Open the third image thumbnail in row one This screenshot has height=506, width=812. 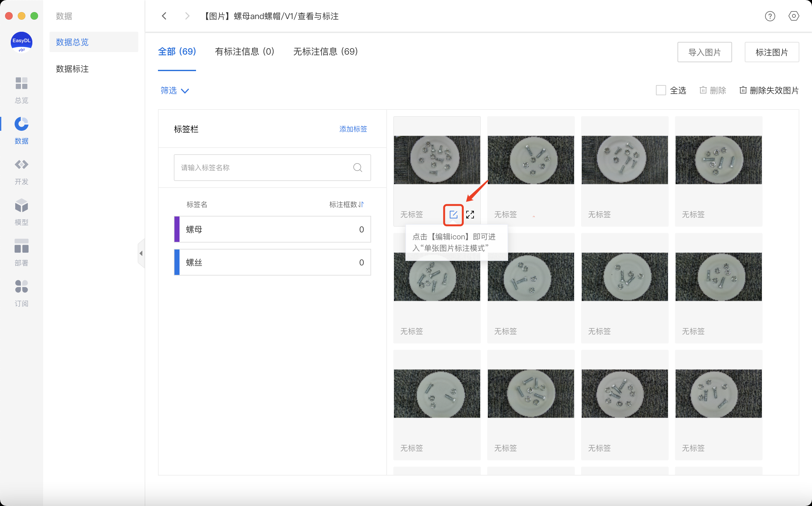coord(625,160)
